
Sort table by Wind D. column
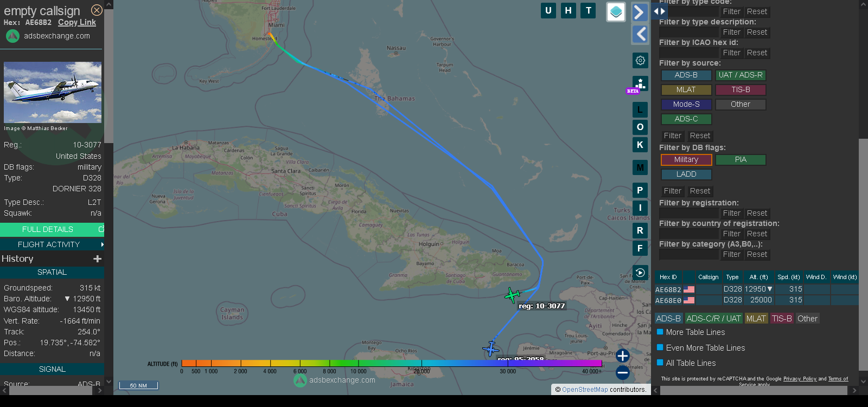[x=816, y=277]
